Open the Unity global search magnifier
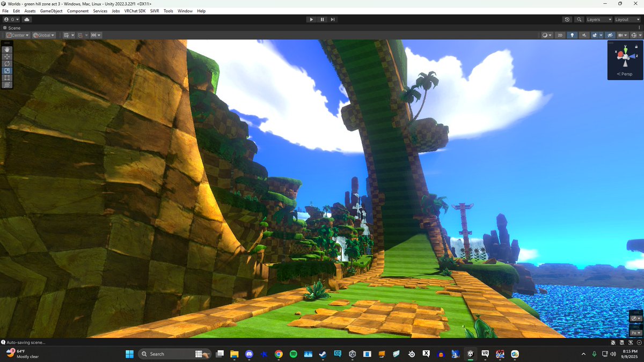 579,19
